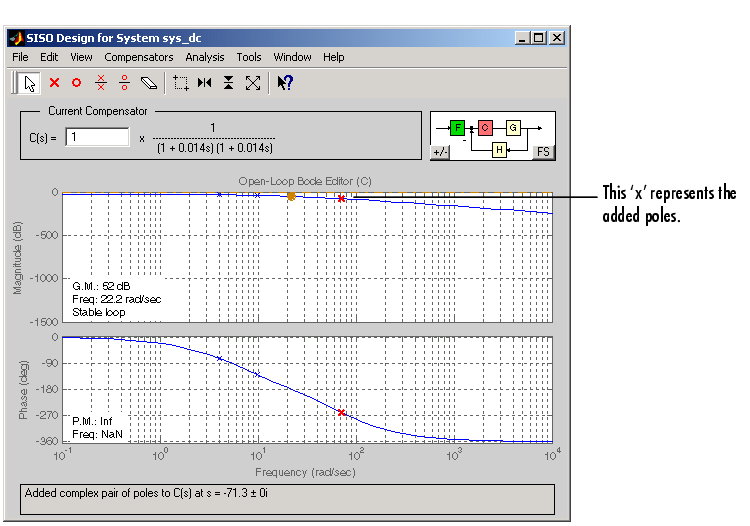Select the add complex pole pair tool
This screenshot has height=526, width=750.
[x=100, y=83]
